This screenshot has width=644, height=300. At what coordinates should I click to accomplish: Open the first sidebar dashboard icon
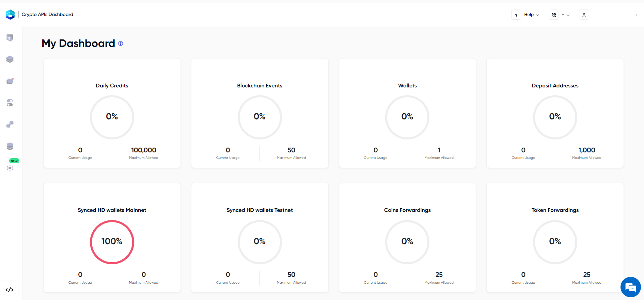pos(10,37)
